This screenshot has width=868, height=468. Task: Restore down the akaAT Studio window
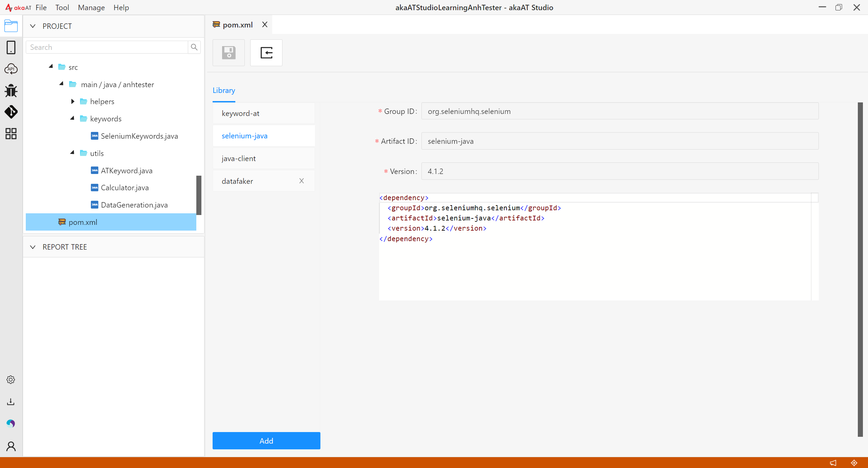[x=839, y=7]
